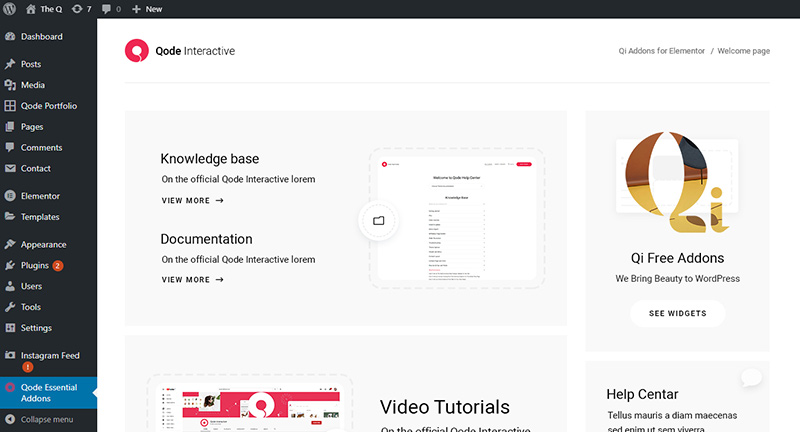
Task: Click the Comments speech bubble sidebar icon
Action: tap(10, 147)
